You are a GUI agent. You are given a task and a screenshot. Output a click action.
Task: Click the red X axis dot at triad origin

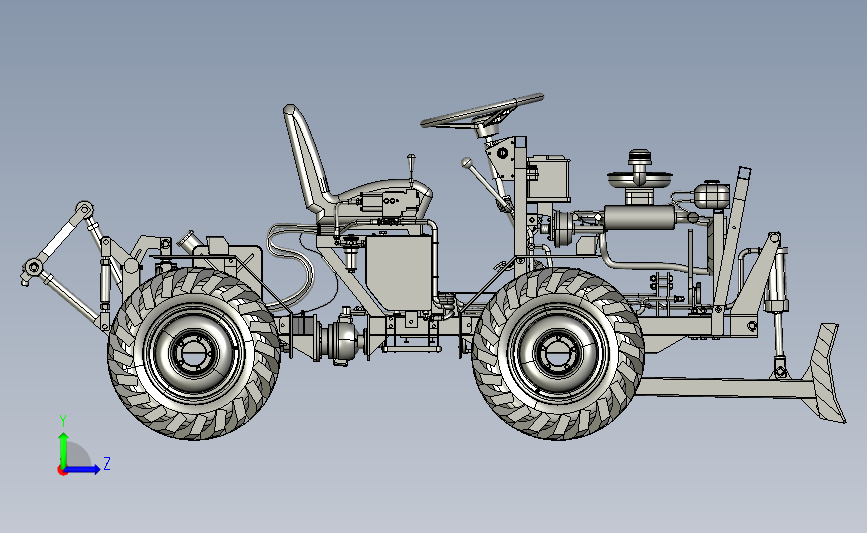pos(62,471)
